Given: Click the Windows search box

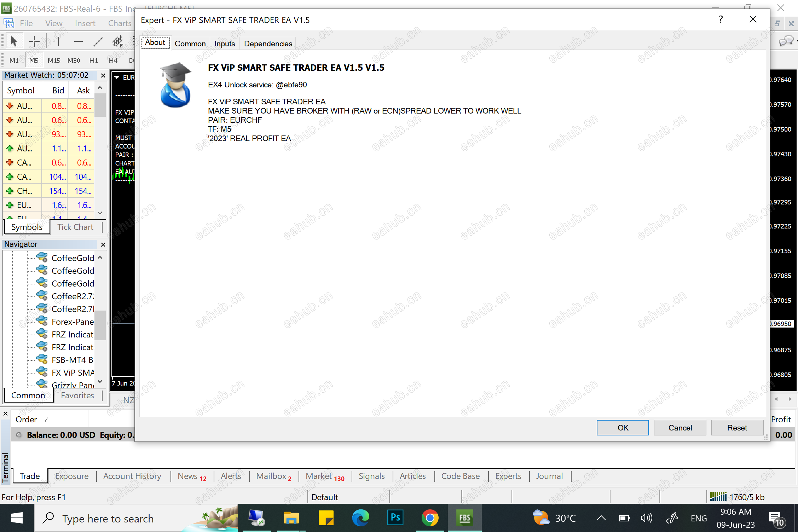Looking at the screenshot, I should pyautogui.click(x=136, y=519).
